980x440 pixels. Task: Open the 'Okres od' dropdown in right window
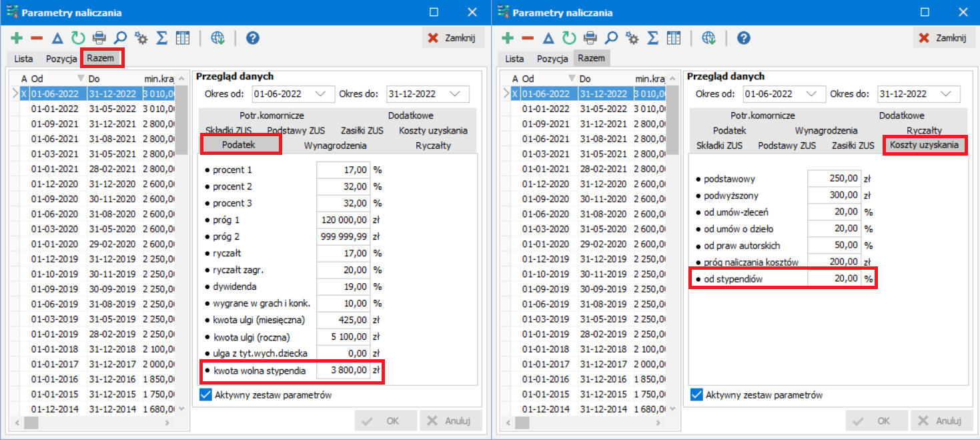click(x=812, y=93)
